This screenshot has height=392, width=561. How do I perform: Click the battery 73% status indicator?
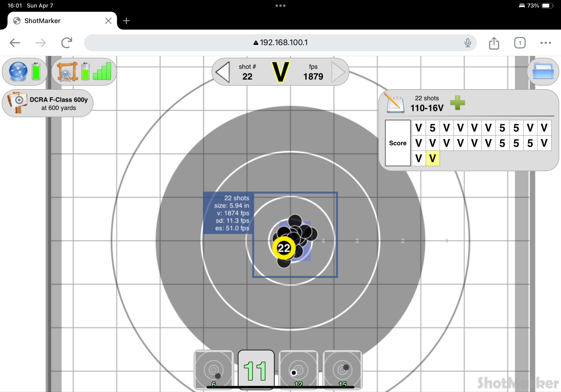(540, 5)
